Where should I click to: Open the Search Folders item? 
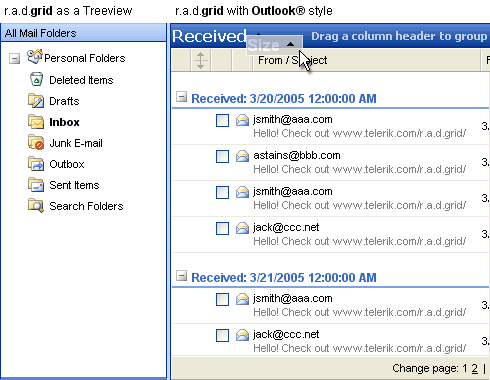click(86, 206)
